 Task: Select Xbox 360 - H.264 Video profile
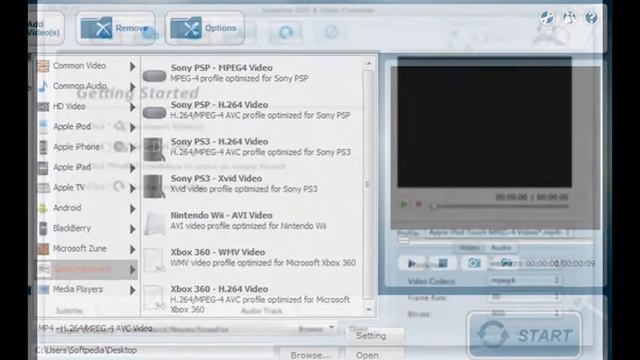coord(251,299)
